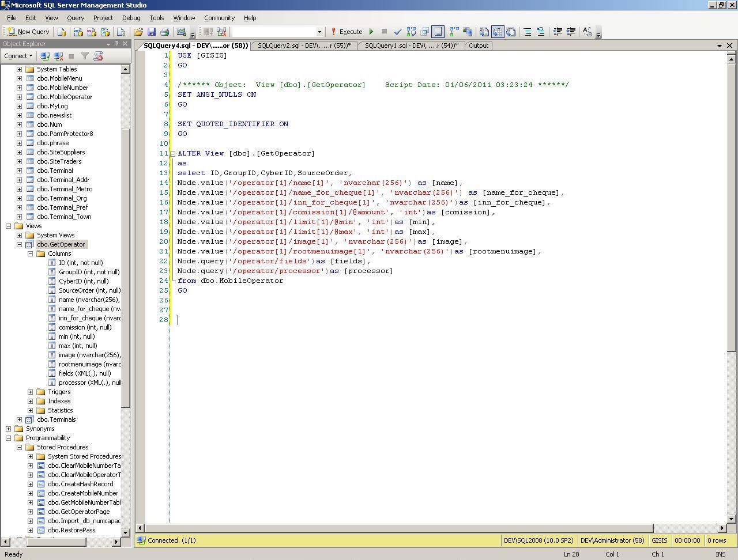Screen dimensions: 738x560
Task: Open the Activity Monitor from the toolbar
Action: tap(182, 32)
